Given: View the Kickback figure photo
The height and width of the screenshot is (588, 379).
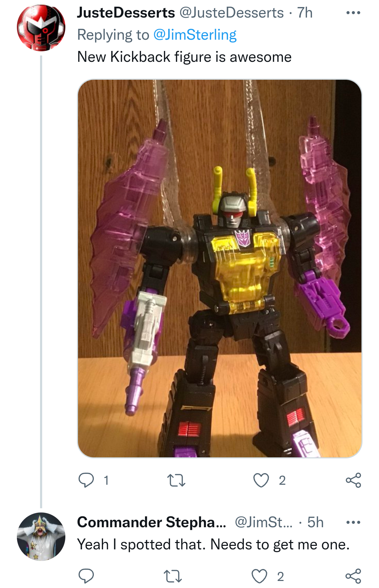Looking at the screenshot, I should [220, 268].
